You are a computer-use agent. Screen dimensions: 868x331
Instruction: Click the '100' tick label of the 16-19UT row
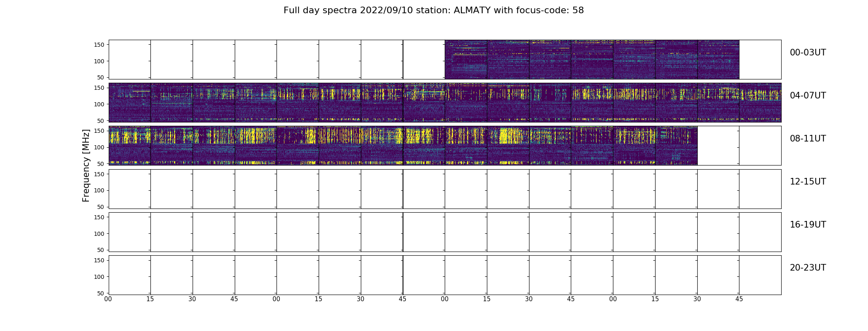100,233
